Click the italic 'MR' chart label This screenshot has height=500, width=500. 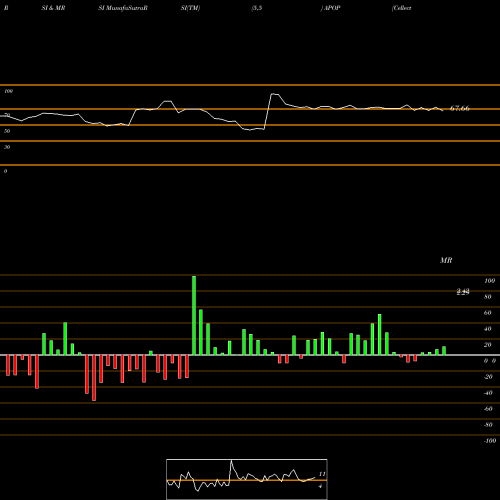pos(446,260)
